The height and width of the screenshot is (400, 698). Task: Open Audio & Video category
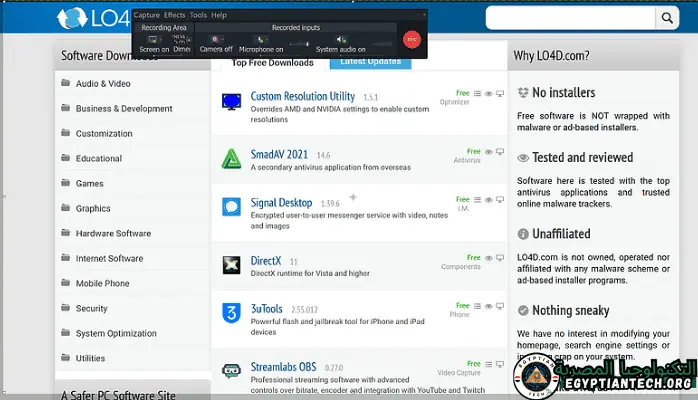(103, 84)
